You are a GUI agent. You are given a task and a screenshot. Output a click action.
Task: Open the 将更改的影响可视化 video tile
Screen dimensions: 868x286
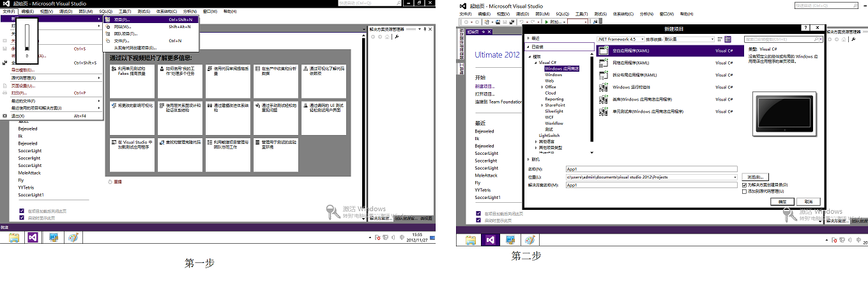(x=132, y=117)
